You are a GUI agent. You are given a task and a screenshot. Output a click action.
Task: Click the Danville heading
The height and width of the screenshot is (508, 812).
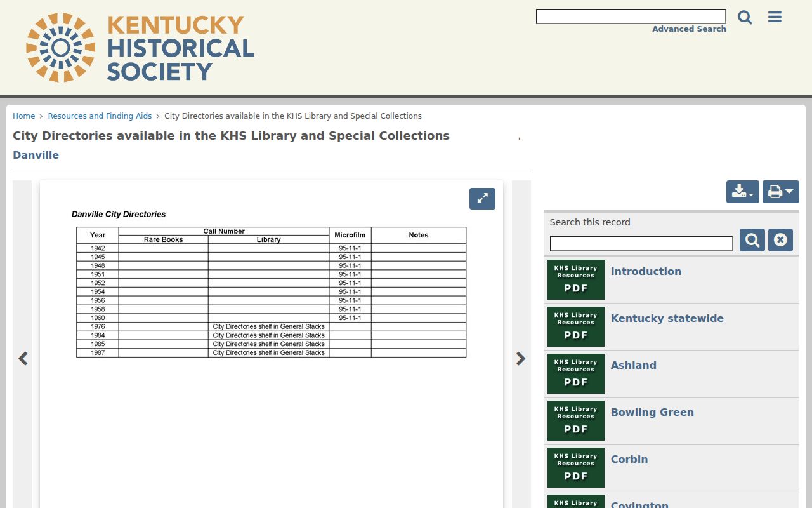36,155
